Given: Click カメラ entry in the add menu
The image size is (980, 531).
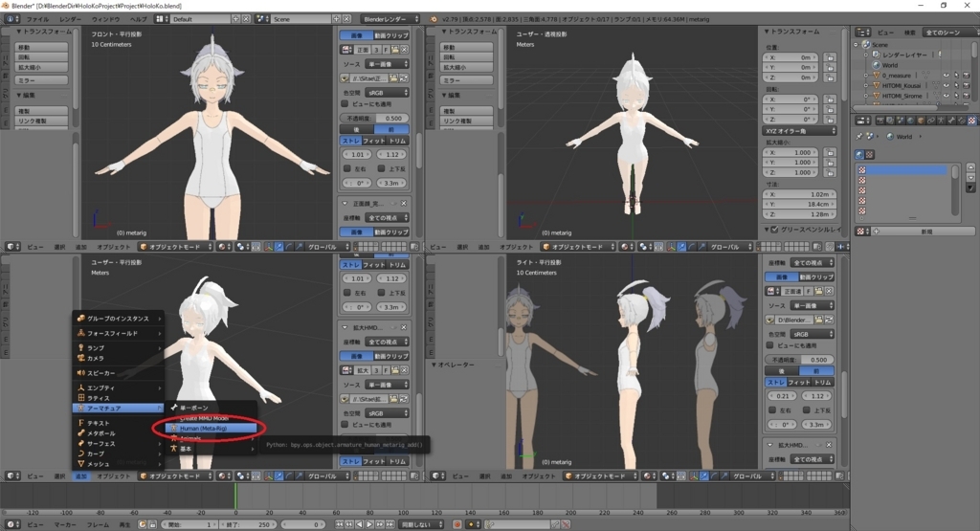Looking at the screenshot, I should point(118,358).
